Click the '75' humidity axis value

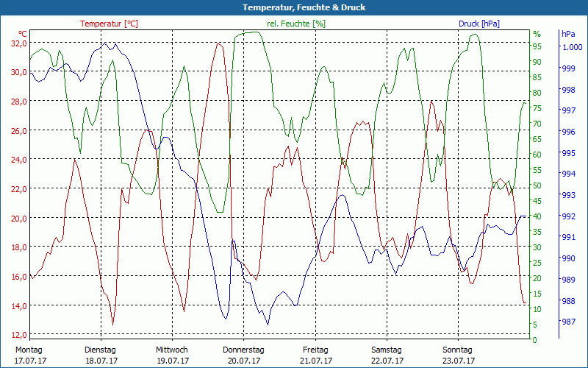coord(537,108)
